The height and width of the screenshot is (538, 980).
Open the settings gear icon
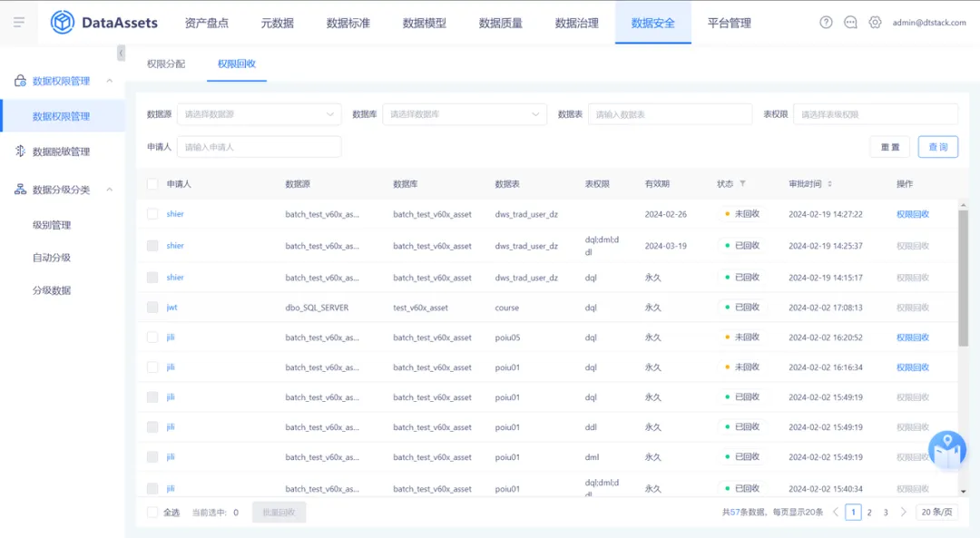pos(875,23)
